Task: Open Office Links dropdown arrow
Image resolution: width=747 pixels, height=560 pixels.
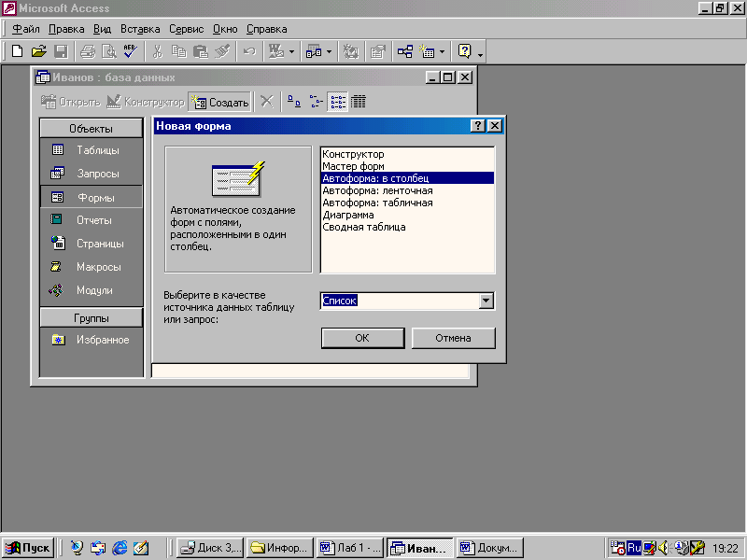Action: [x=291, y=51]
